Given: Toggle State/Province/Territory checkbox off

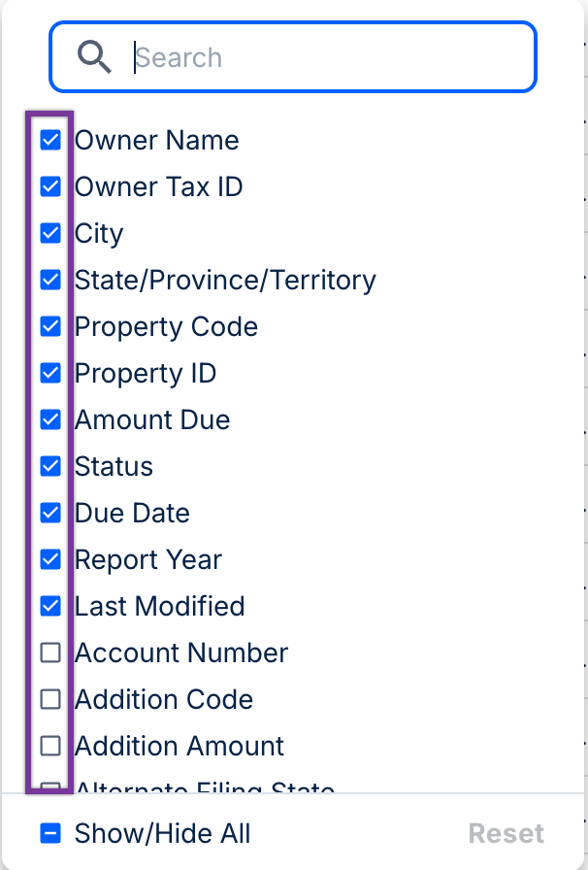Looking at the screenshot, I should [x=50, y=280].
